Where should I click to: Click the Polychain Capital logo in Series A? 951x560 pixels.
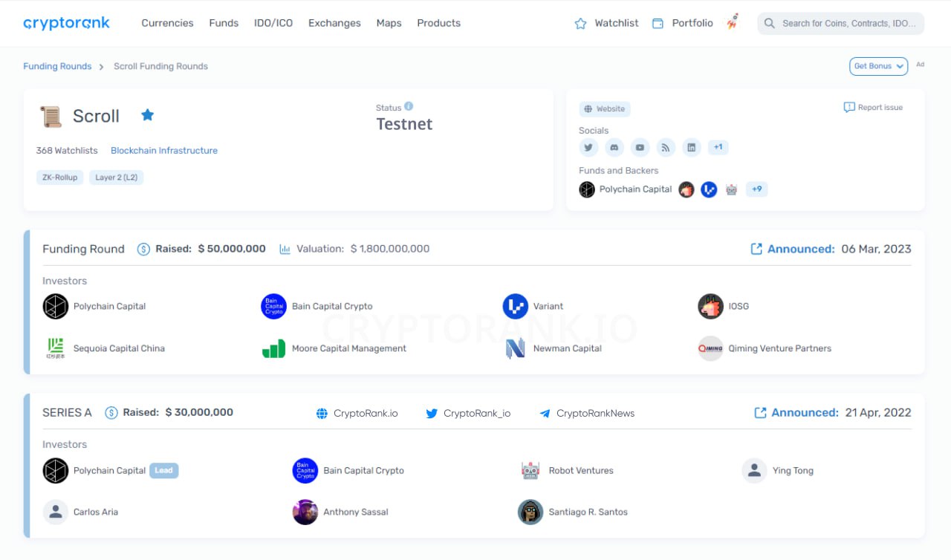click(x=56, y=470)
